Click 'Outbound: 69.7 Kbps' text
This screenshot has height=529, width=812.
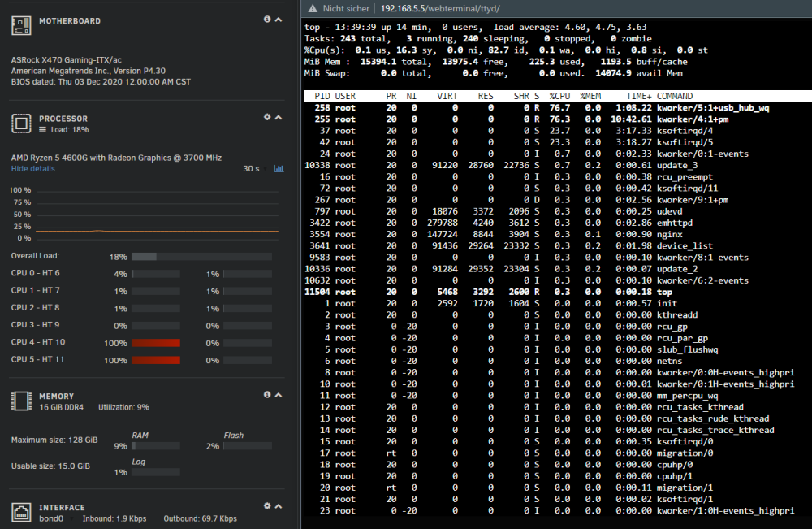[x=200, y=518]
